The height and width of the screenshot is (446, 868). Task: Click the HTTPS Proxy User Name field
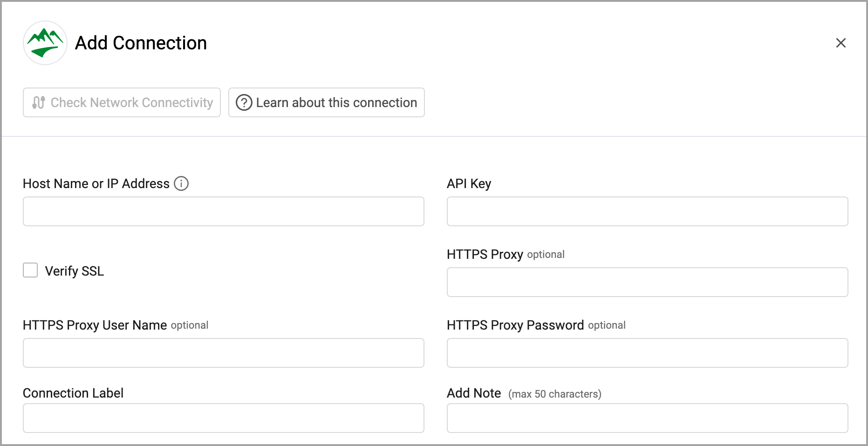pyautogui.click(x=223, y=353)
